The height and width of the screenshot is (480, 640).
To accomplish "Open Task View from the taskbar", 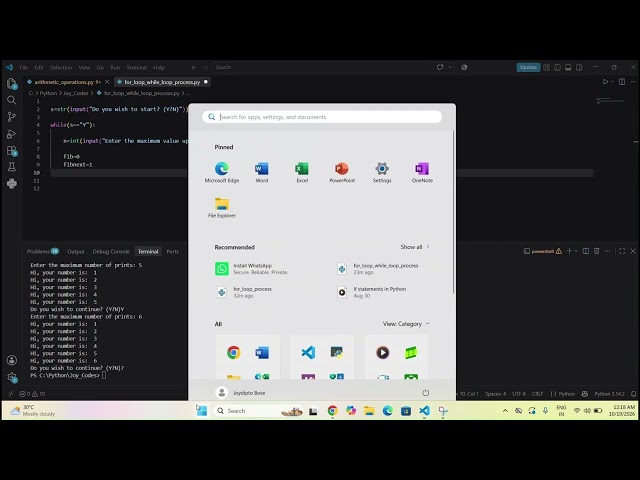I will 313,411.
